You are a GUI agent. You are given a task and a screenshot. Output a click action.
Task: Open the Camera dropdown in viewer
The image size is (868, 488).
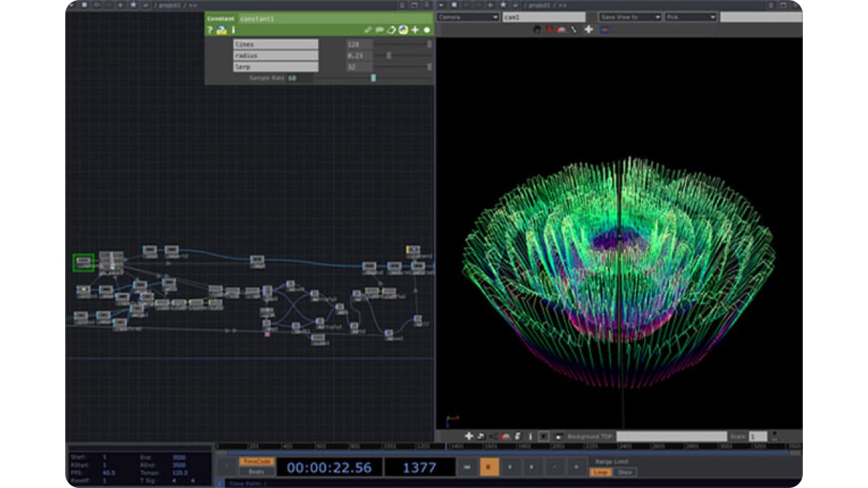[x=468, y=17]
